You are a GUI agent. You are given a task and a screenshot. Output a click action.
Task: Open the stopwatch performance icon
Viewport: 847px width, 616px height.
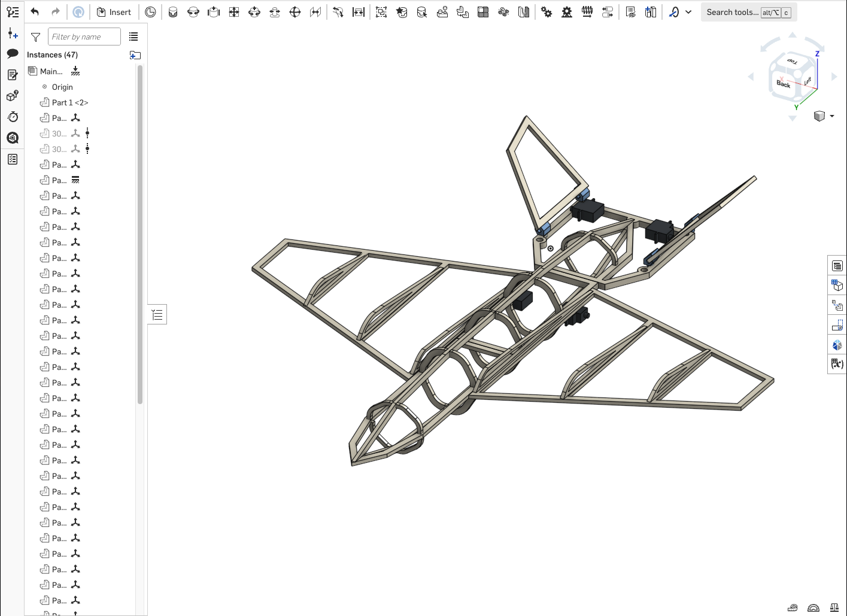coord(13,117)
